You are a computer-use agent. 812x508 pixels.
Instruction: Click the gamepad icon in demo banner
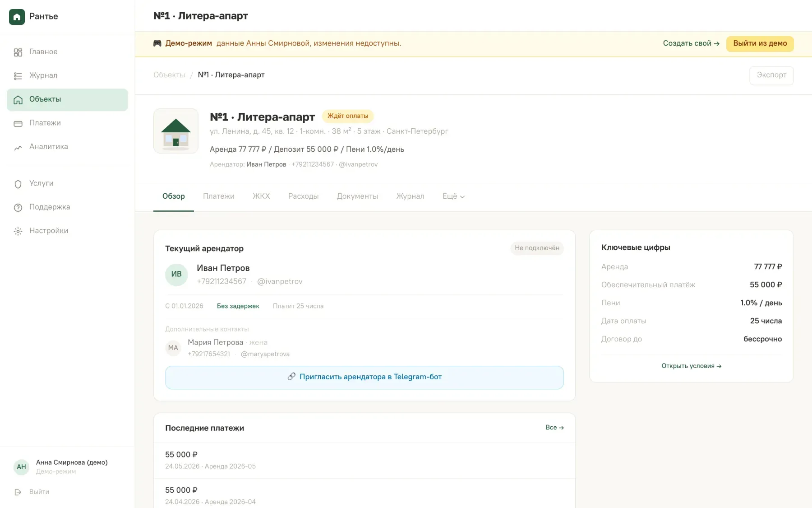tap(157, 43)
